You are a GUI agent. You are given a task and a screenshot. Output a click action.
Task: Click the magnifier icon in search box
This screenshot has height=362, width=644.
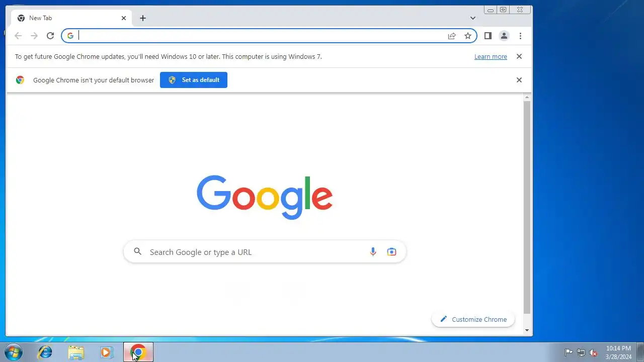click(137, 252)
